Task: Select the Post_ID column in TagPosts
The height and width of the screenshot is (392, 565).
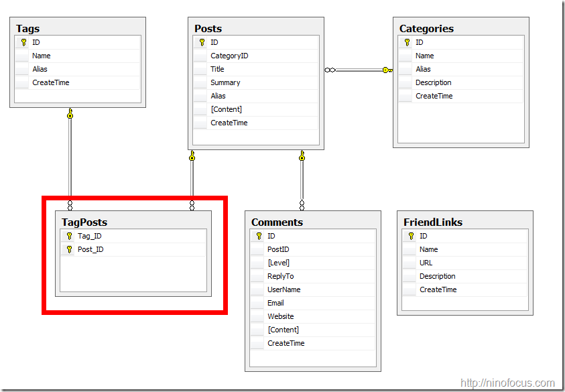Action: [133, 249]
